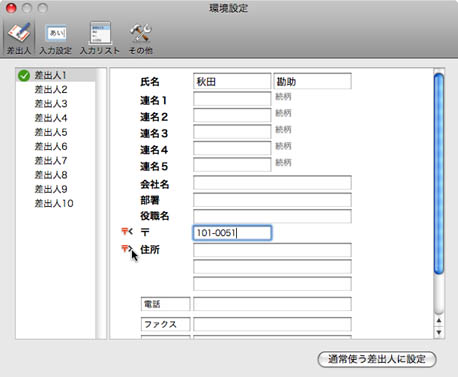The height and width of the screenshot is (377, 458).
Task: Click the first 住所 address field
Action: (x=272, y=250)
